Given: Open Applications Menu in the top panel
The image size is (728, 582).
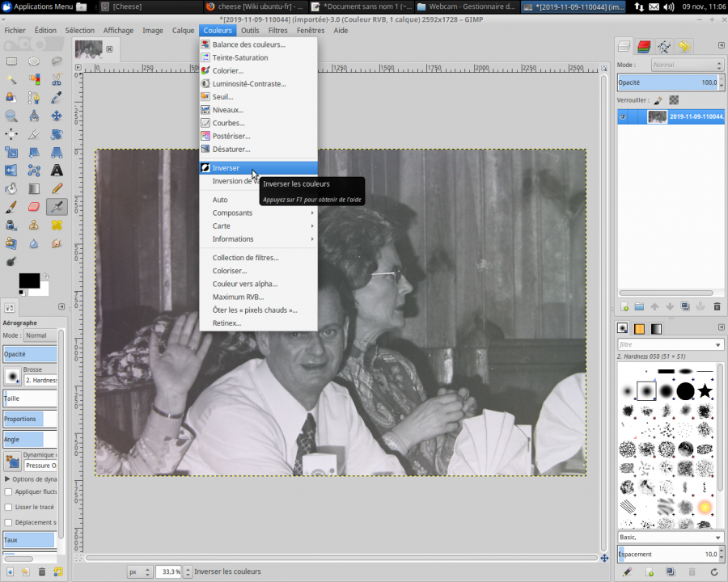Looking at the screenshot, I should (x=38, y=6).
